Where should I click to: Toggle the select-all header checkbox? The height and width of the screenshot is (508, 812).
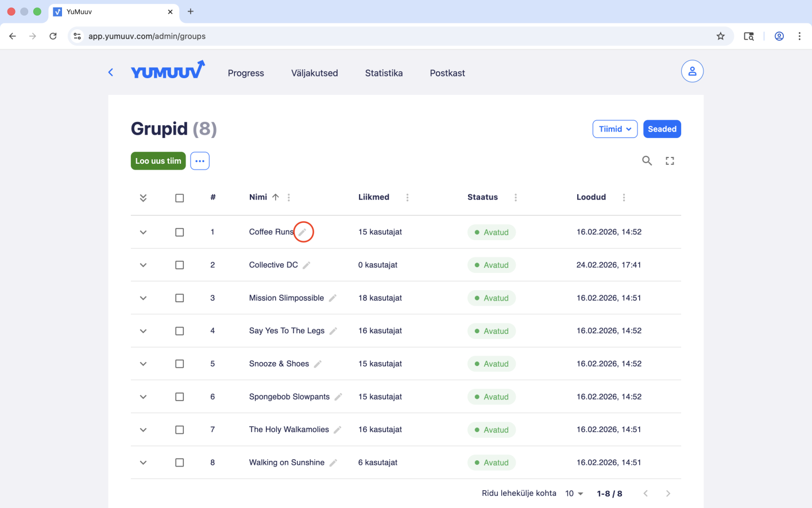coord(180,198)
